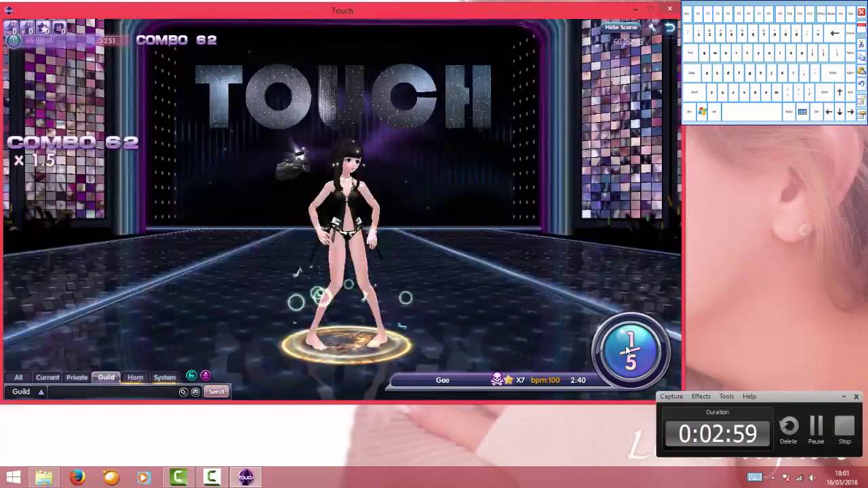Click the blue return arrow icon in game
Screen dimensions: 868x488
670,27
